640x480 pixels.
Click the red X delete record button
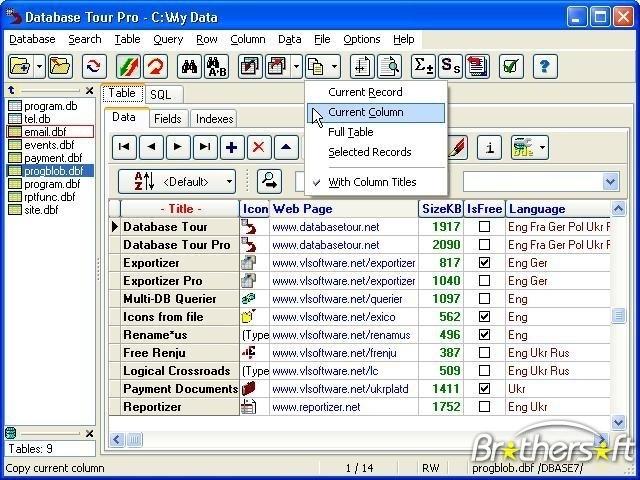(x=259, y=147)
